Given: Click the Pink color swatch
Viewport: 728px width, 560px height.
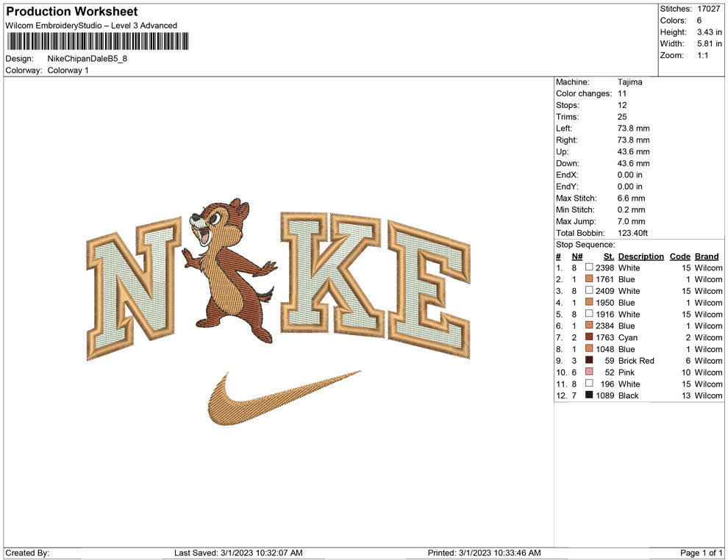Looking at the screenshot, I should pyautogui.click(x=589, y=372).
